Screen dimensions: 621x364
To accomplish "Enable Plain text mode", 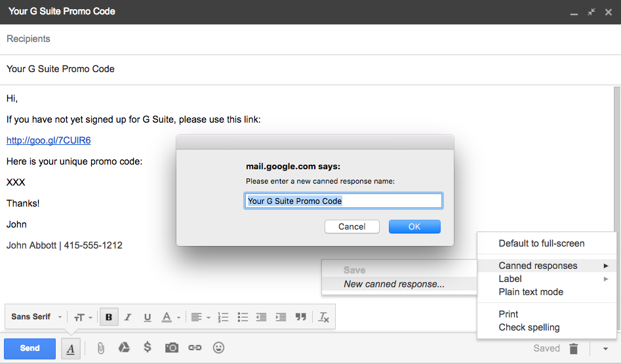I will (x=546, y=292).
